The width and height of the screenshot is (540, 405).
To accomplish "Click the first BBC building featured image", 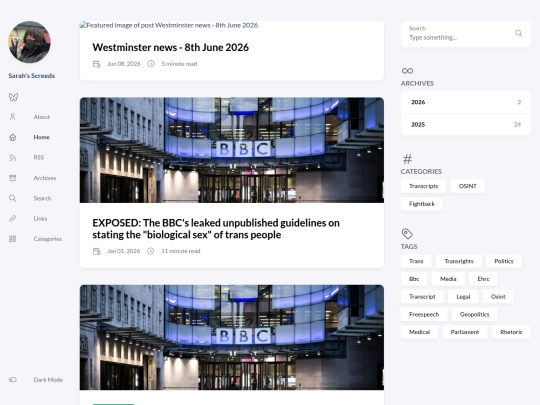I will point(232,150).
